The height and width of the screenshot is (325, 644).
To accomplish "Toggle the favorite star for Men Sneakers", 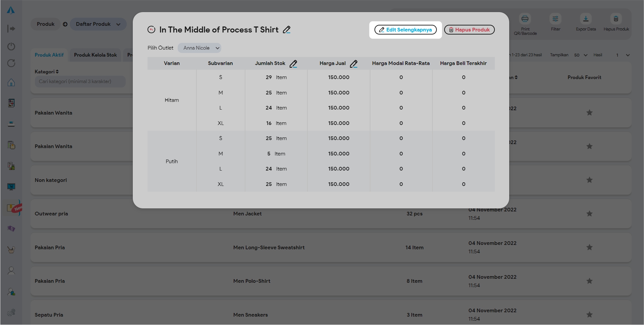I will coord(589,315).
